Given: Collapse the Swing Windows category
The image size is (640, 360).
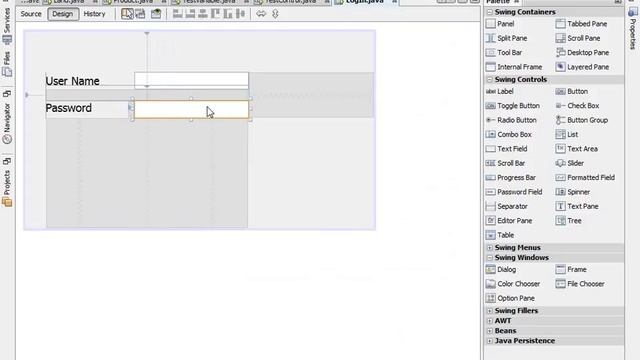Looking at the screenshot, I should [x=489, y=258].
